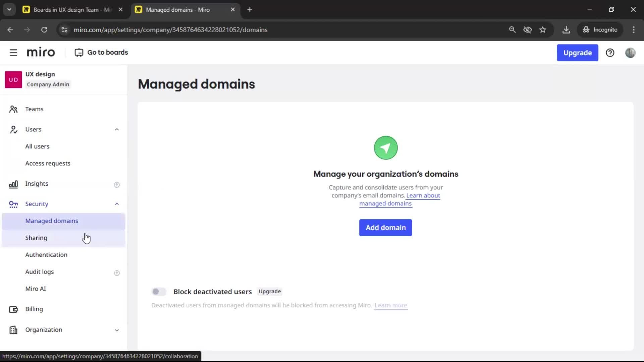Click the Miro logo
Screen dimensions: 644x362
[41, 53]
